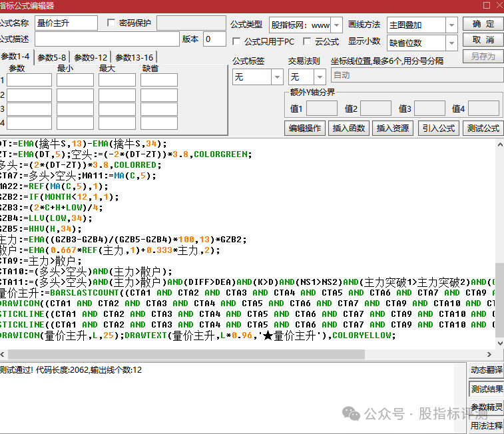The width and height of the screenshot is (504, 434).
Task: Click the 测试通过 result message text
Action: click(71, 369)
